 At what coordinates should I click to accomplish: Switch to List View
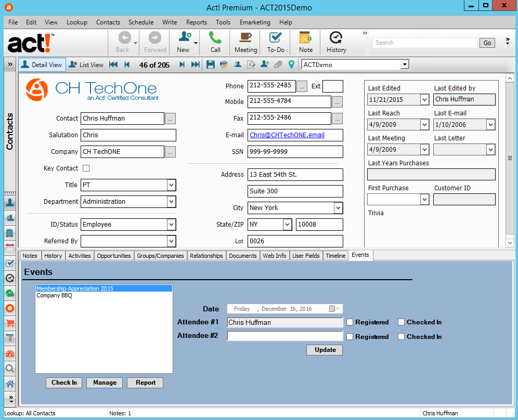coord(86,65)
